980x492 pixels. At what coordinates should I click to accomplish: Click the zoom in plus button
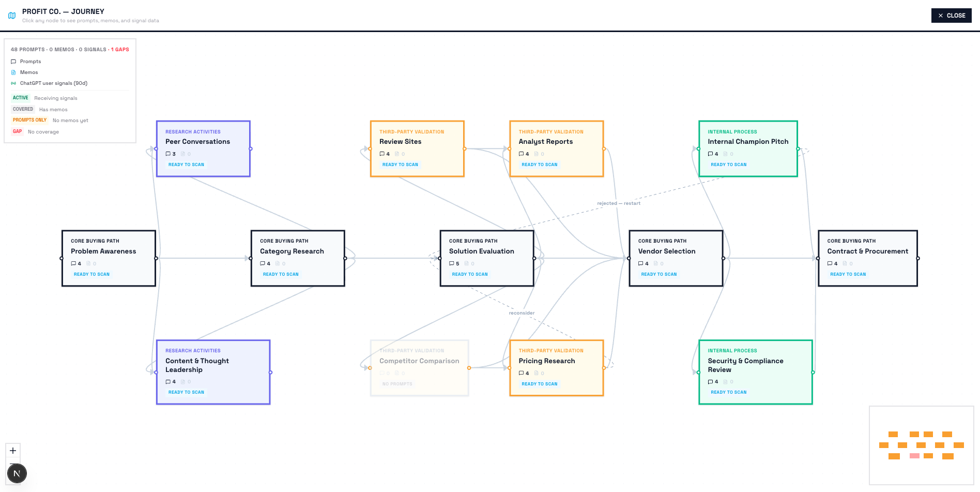click(x=13, y=451)
